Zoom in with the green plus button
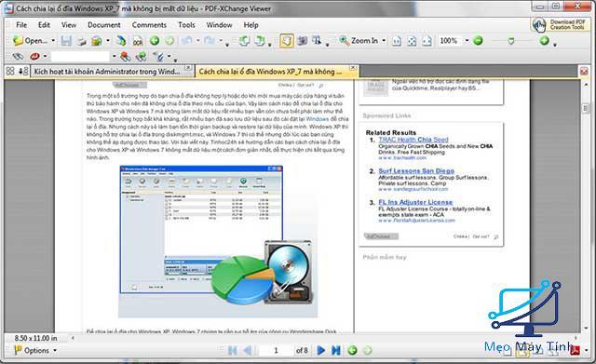The image size is (596, 364). point(544,40)
